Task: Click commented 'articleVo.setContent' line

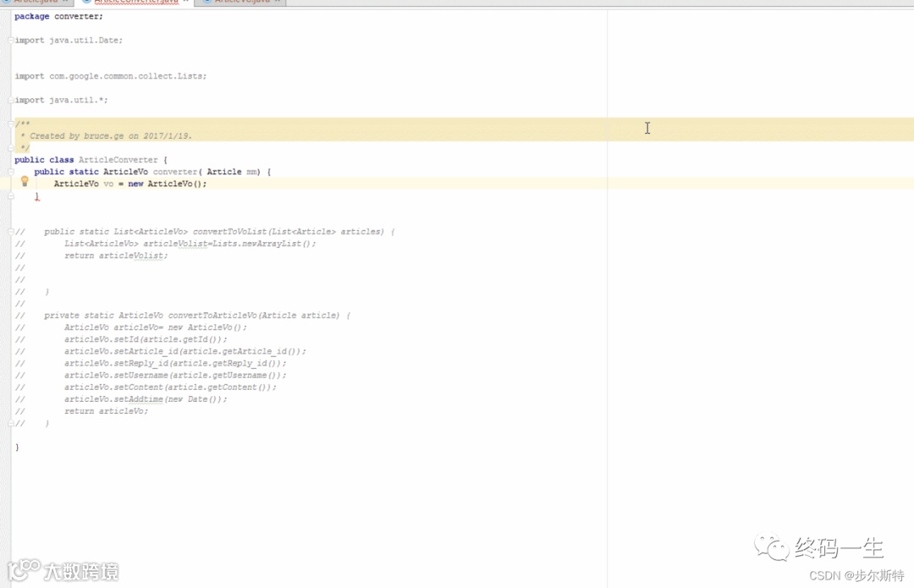Action: coord(170,387)
